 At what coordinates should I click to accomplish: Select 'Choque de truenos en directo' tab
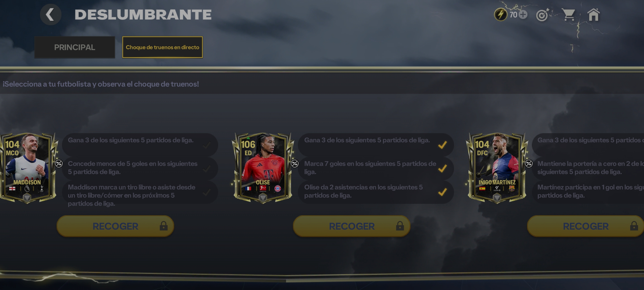(162, 47)
